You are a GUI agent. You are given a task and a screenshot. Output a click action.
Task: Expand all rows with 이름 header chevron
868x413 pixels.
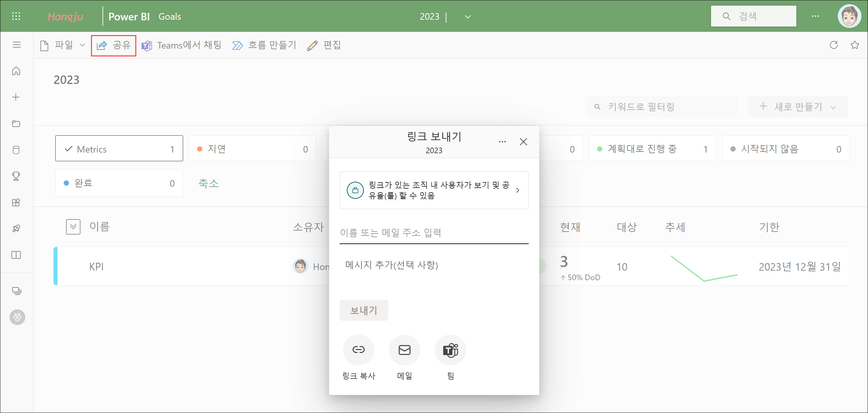click(x=73, y=227)
